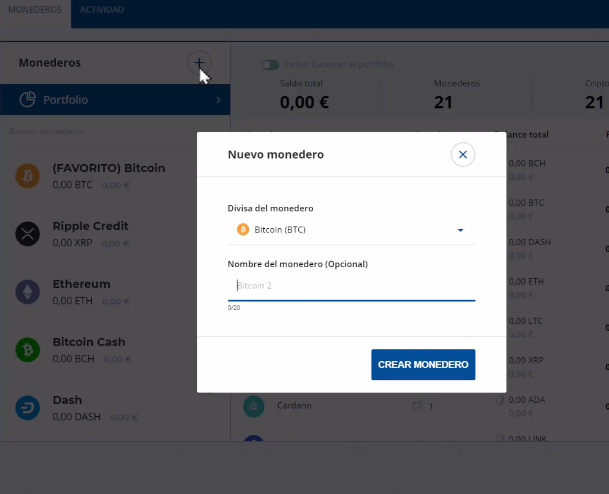
Task: Switch to the Monederos tab
Action: click(x=34, y=9)
